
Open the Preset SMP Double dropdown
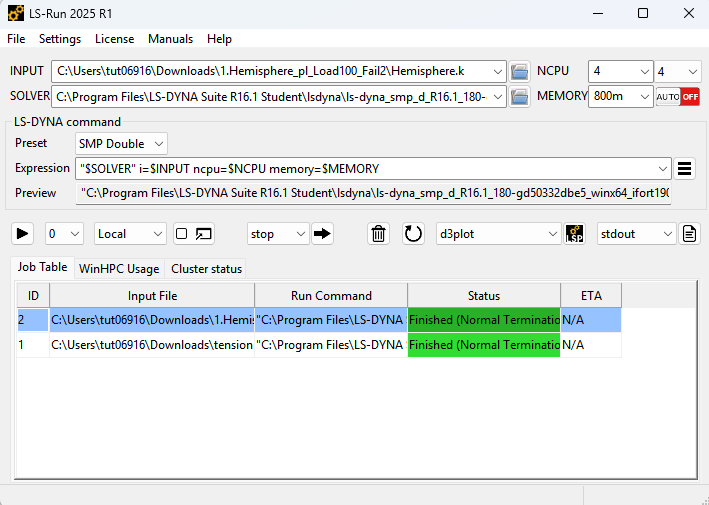pyautogui.click(x=121, y=144)
